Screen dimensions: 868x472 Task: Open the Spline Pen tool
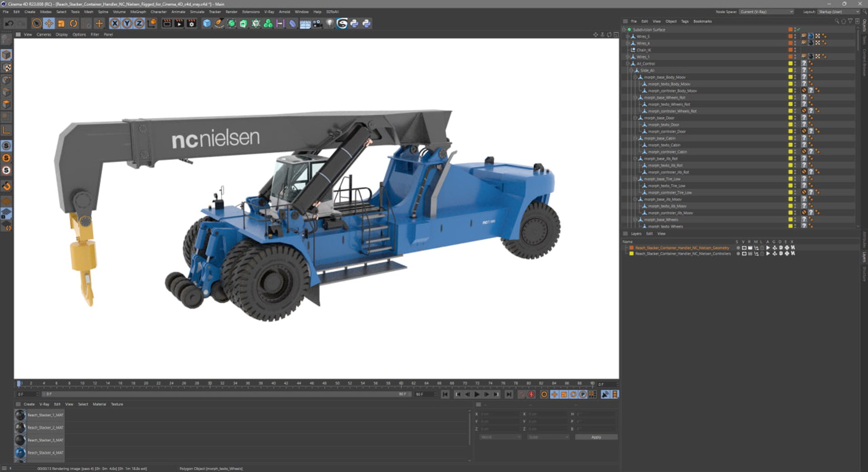(219, 24)
